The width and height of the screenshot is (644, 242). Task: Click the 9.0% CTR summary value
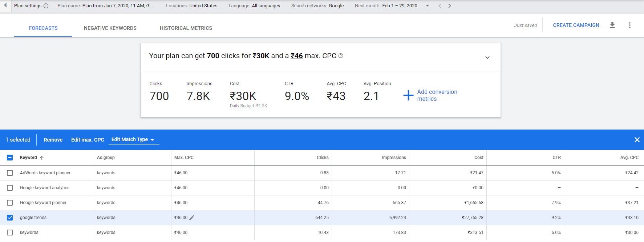click(297, 96)
